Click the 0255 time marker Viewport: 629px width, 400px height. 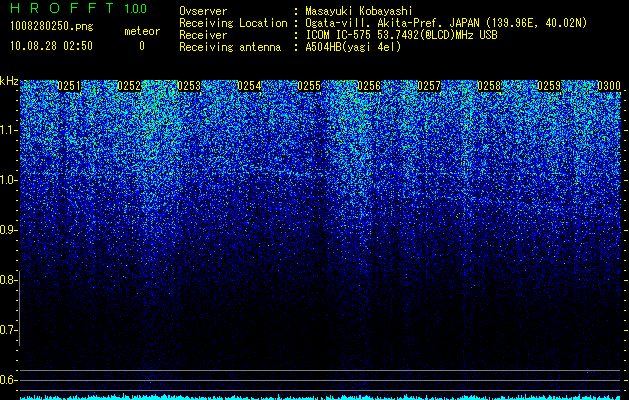(x=309, y=86)
